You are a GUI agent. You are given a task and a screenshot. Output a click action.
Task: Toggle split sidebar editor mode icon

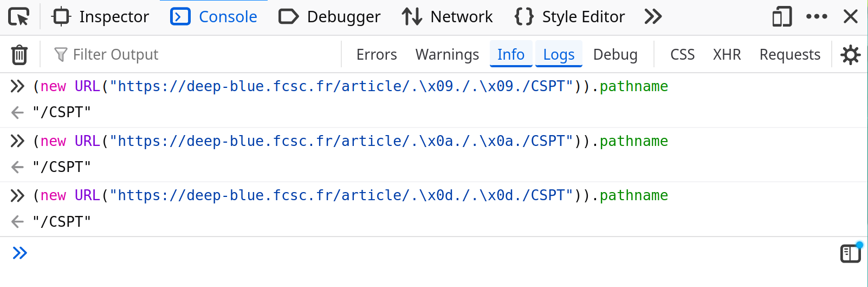click(850, 253)
